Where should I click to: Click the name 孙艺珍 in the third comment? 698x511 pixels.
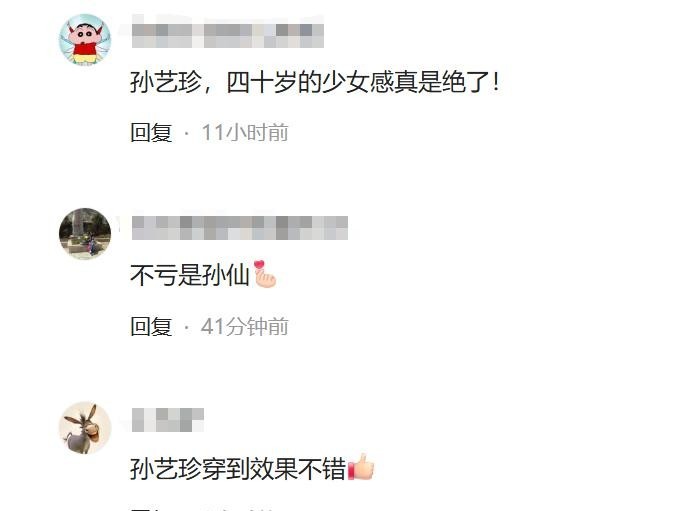coord(166,469)
